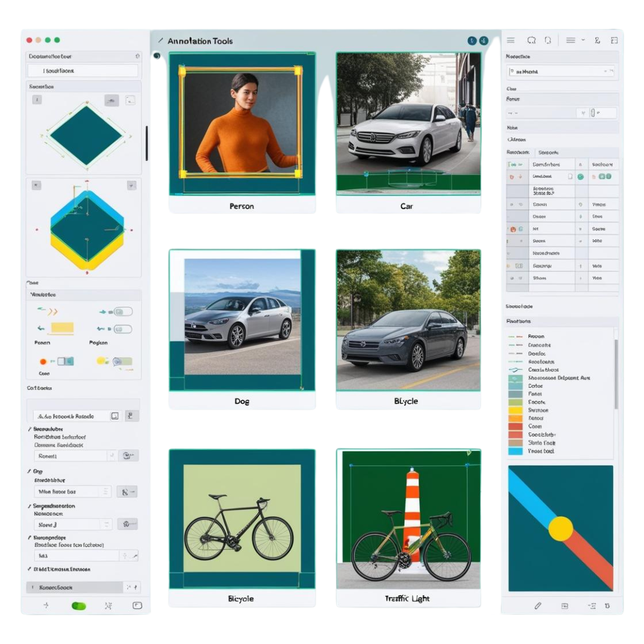Select the first tab above the table
The width and height of the screenshot is (644, 644).
point(518,152)
